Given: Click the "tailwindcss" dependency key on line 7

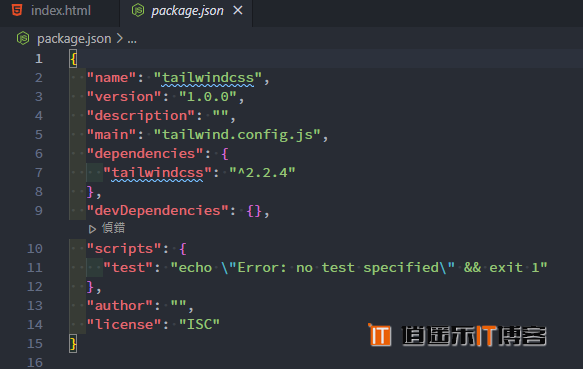Looking at the screenshot, I should [157, 173].
